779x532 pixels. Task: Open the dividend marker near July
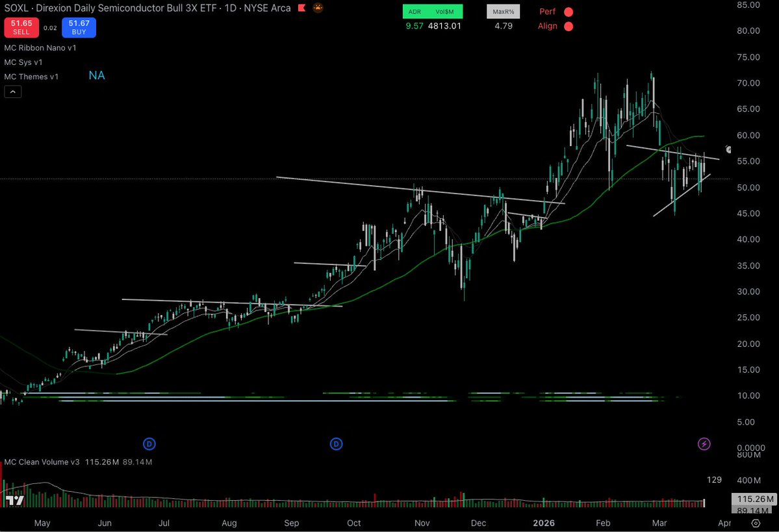point(149,444)
